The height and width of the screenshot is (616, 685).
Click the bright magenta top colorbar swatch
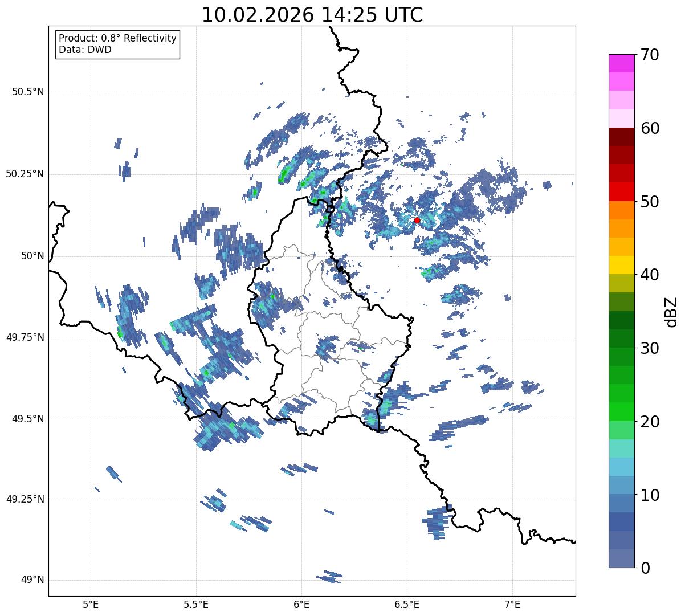tap(621, 63)
